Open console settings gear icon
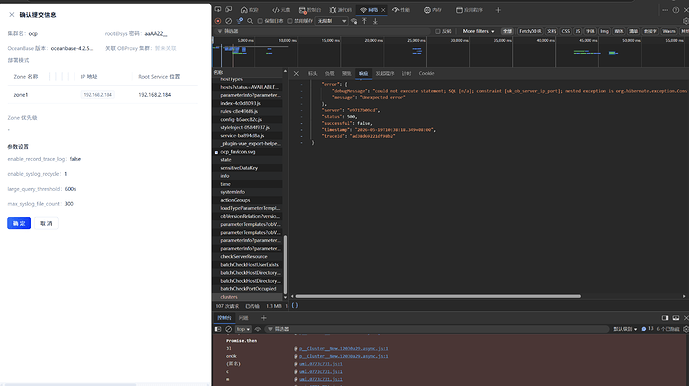The width and height of the screenshot is (689, 386). pos(685,329)
